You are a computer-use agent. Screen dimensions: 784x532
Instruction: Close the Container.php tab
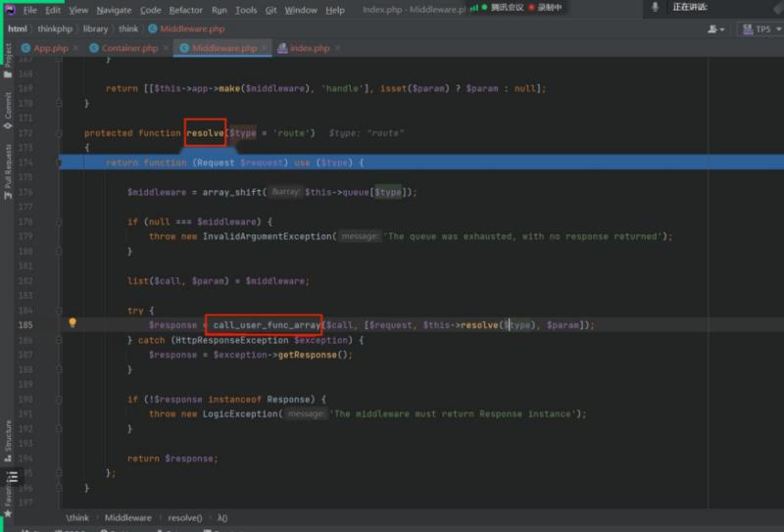coord(166,48)
